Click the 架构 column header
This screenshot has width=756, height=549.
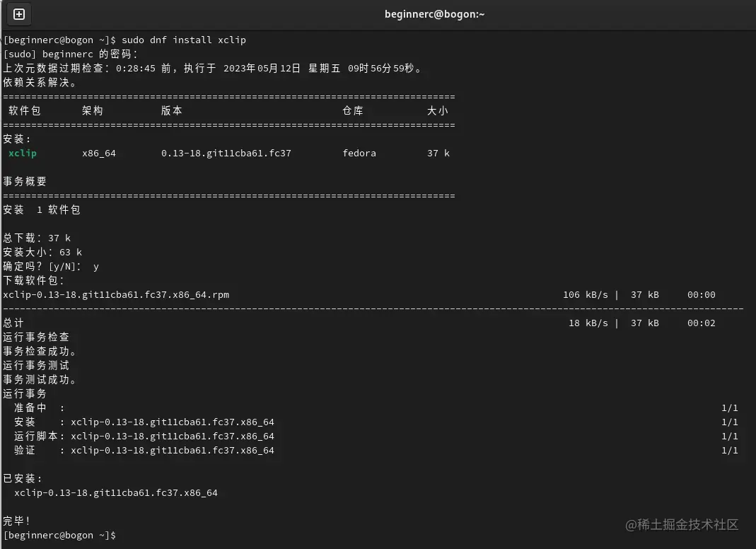93,111
